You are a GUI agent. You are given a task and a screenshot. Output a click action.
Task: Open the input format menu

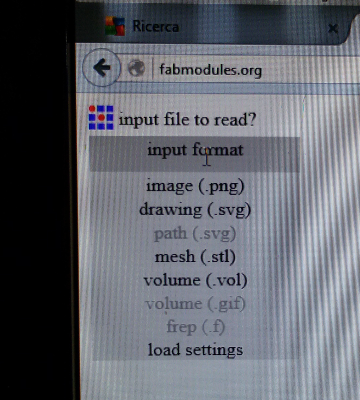pos(195,154)
